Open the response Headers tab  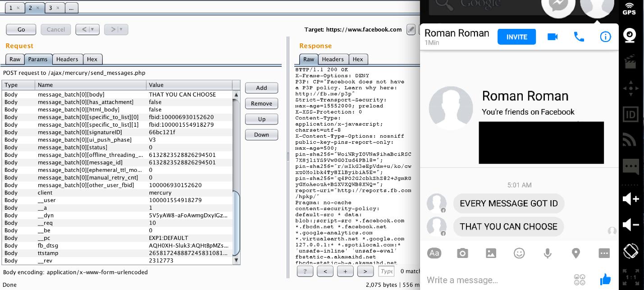(333, 59)
